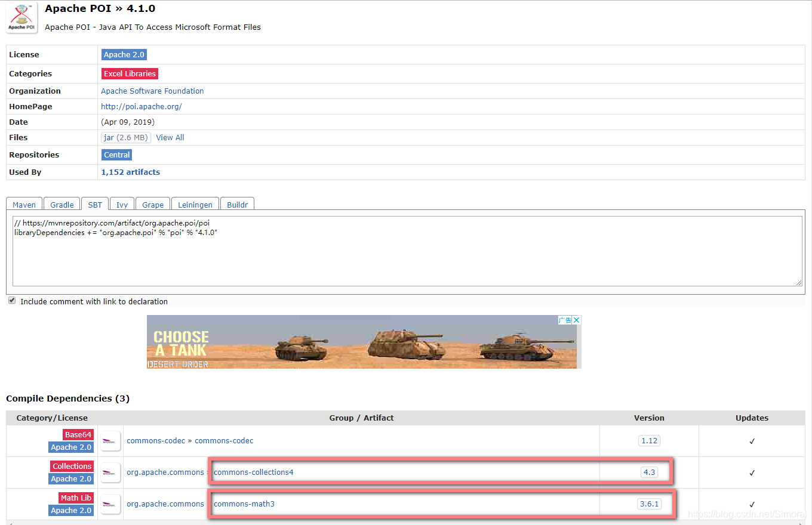The width and height of the screenshot is (812, 525).
Task: Open org.apache.commons group in math3 row
Action: click(x=165, y=504)
